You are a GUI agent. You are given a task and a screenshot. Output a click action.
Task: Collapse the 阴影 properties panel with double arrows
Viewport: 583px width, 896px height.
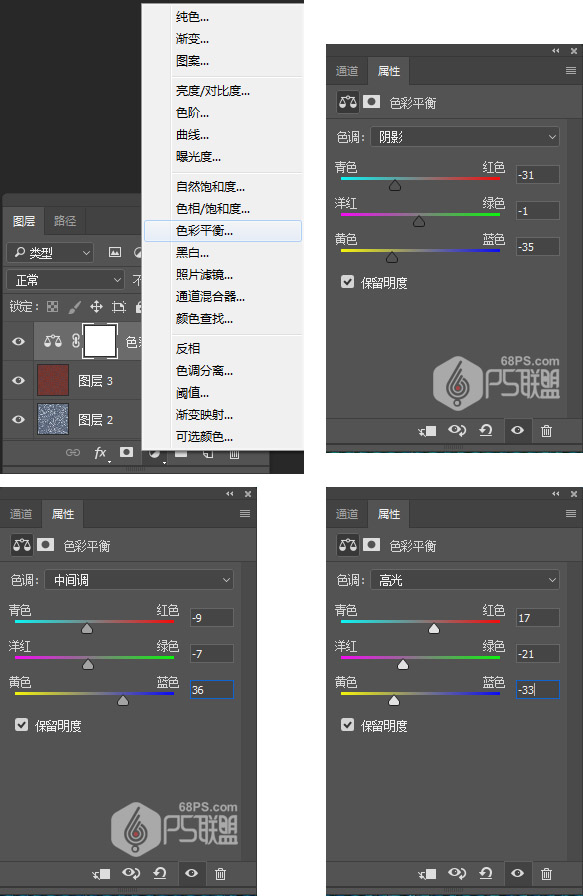pos(556,51)
